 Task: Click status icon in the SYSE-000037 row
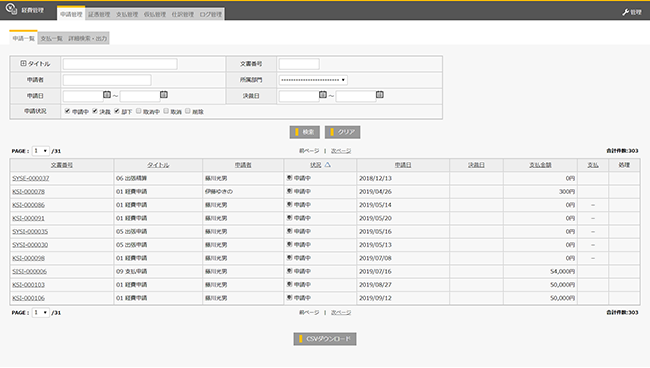pos(289,178)
